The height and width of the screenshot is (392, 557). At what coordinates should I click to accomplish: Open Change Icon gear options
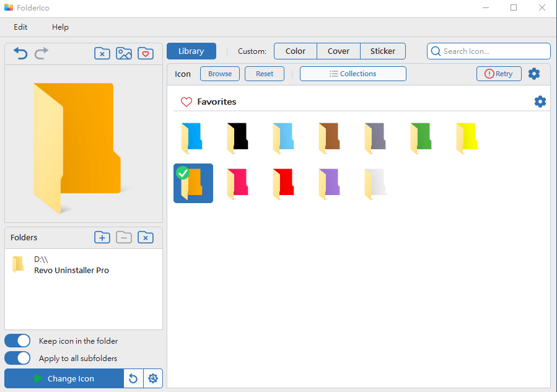pos(153,378)
